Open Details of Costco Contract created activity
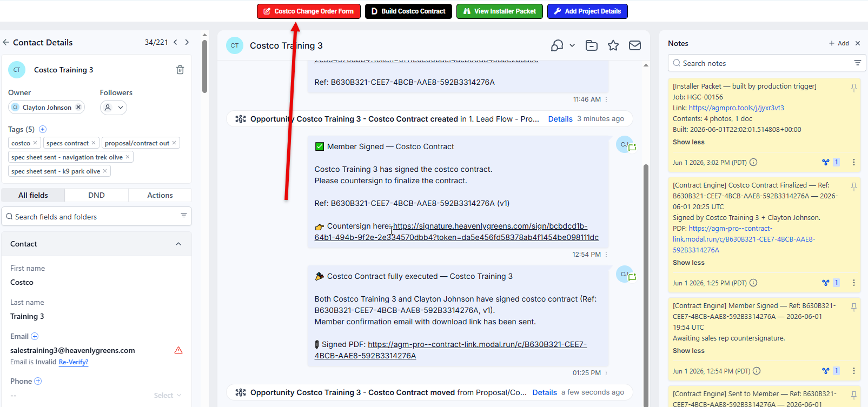868x407 pixels. 560,119
